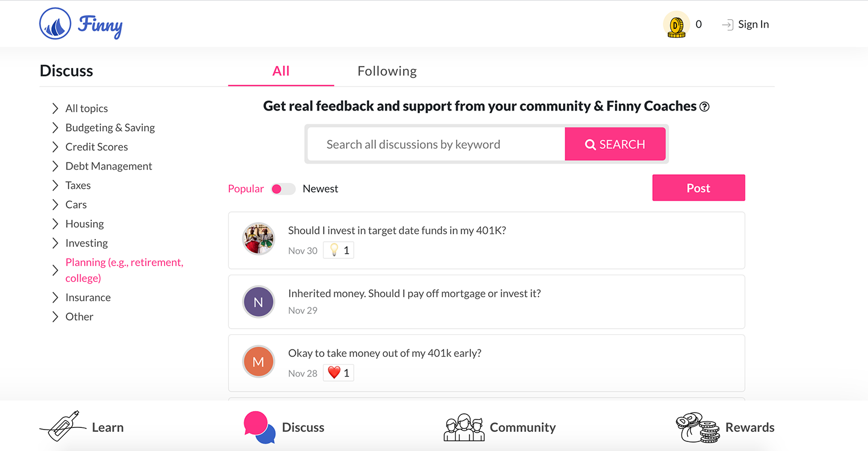Switch to the Following tab
This screenshot has width=868, height=451.
point(387,71)
